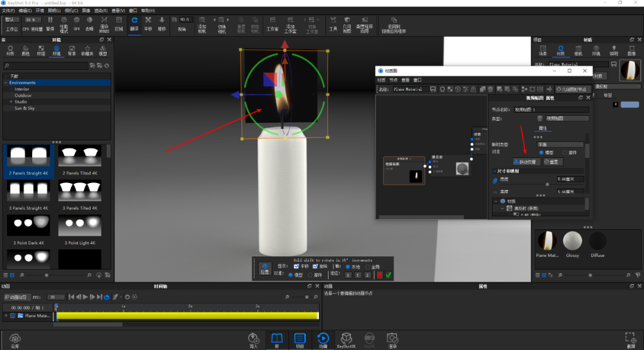
Task: Adjust the library thumbnail size slider
Action: (47, 275)
